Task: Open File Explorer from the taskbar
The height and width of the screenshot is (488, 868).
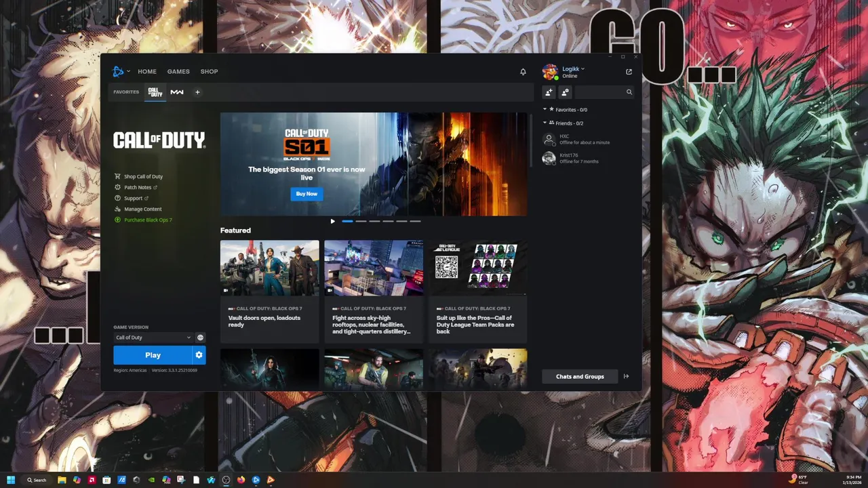Action: [62, 480]
